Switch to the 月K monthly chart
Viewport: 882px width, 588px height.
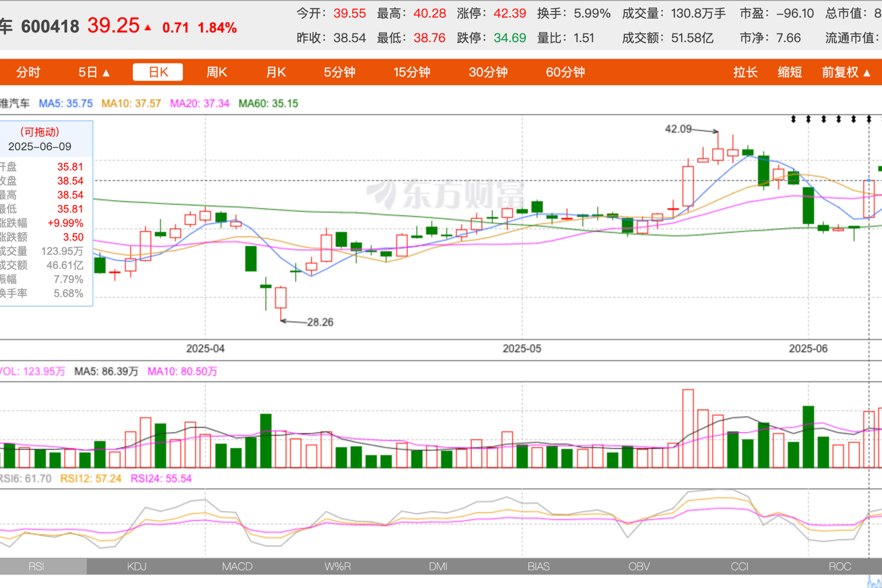point(276,73)
